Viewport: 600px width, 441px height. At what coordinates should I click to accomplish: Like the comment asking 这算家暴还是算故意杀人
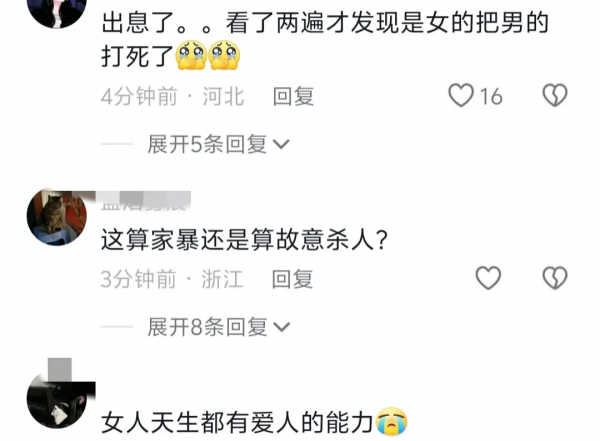tap(488, 278)
